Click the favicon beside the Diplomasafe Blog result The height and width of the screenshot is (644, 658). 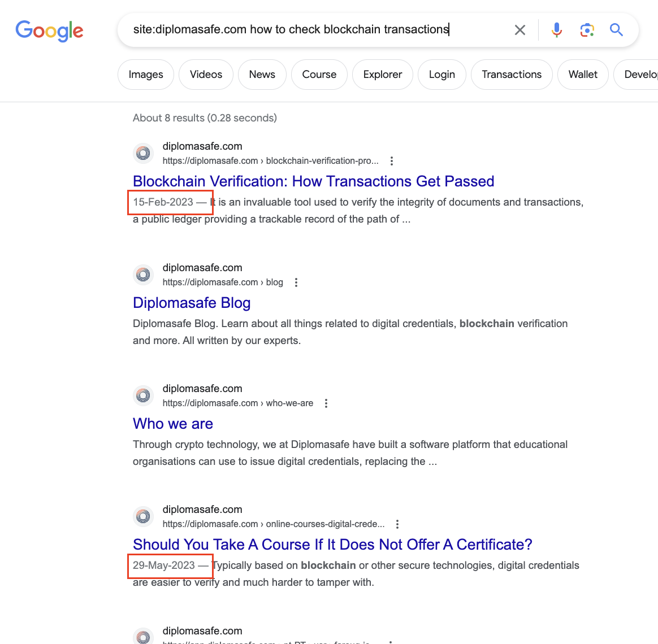[143, 275]
